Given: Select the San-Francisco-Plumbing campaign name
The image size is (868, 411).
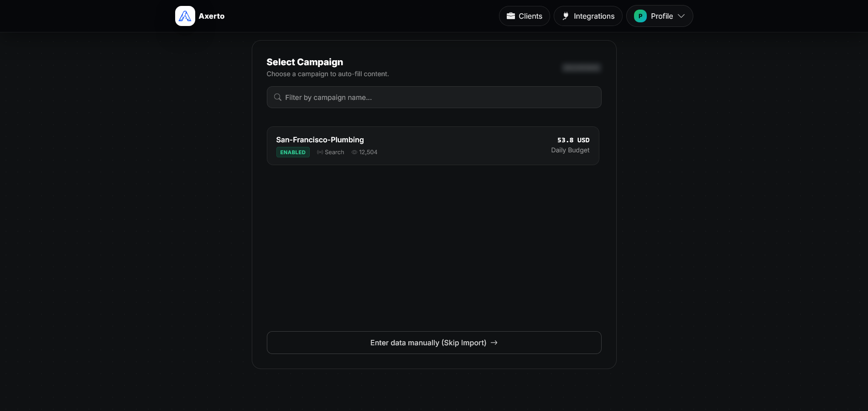Looking at the screenshot, I should click(x=320, y=140).
